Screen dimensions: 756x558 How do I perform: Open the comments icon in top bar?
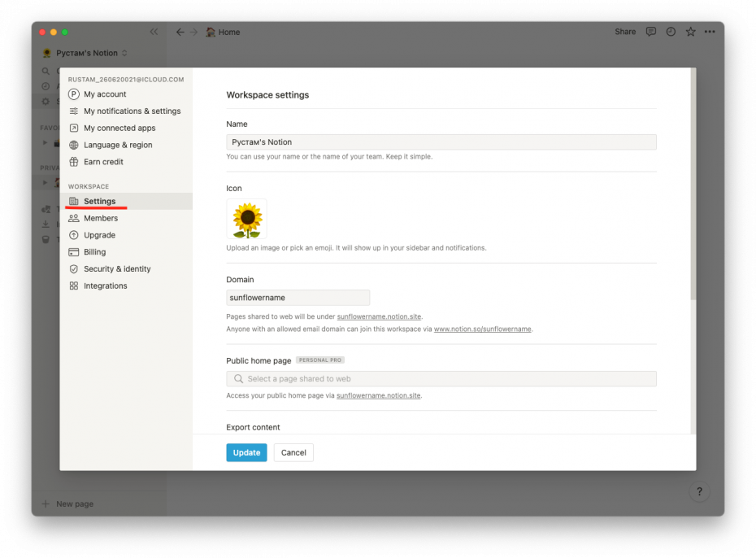click(x=651, y=32)
